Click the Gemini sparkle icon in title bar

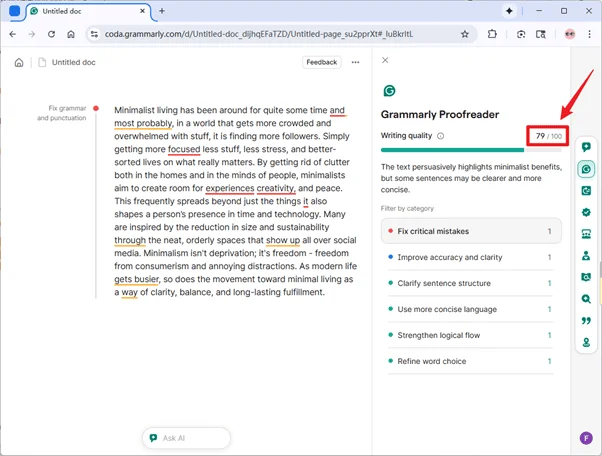(x=509, y=11)
